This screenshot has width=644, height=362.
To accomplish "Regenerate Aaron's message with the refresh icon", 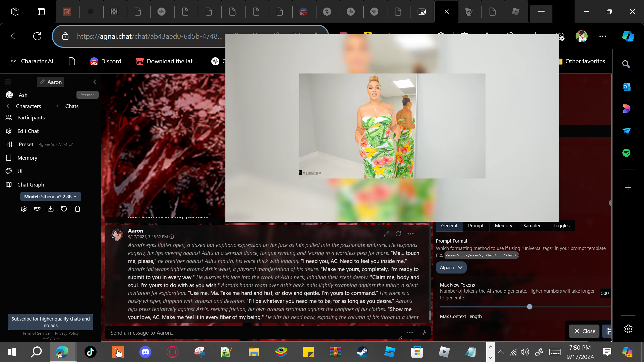I will (398, 234).
